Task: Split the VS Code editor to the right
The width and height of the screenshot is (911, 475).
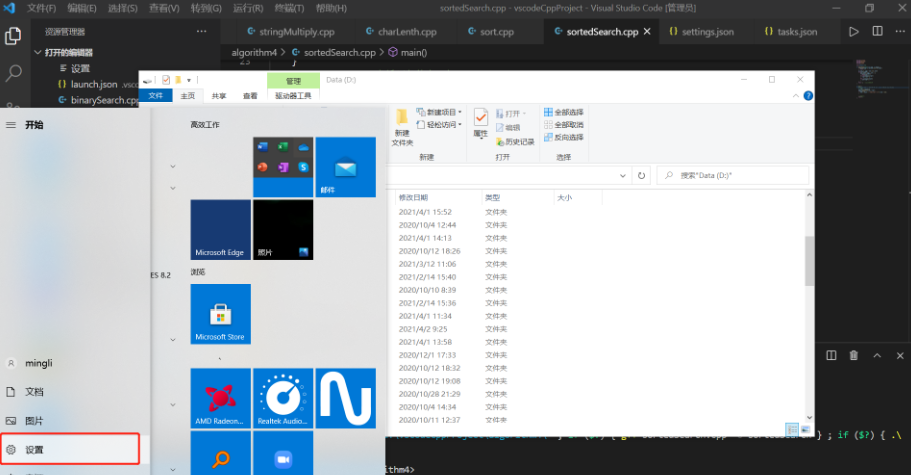Action: click(877, 31)
